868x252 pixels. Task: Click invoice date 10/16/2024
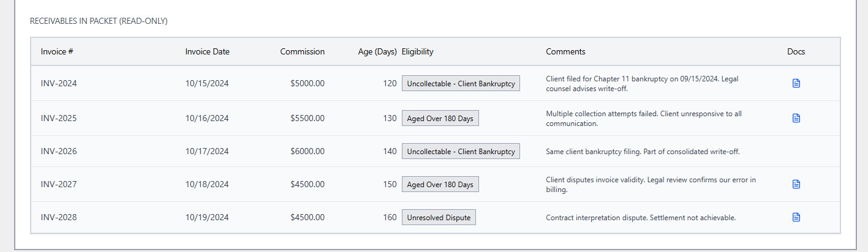[207, 118]
